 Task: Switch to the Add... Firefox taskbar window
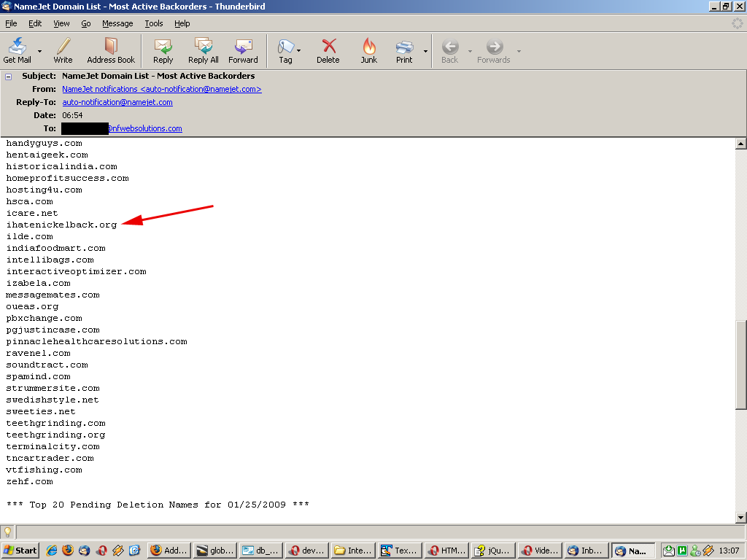169,551
